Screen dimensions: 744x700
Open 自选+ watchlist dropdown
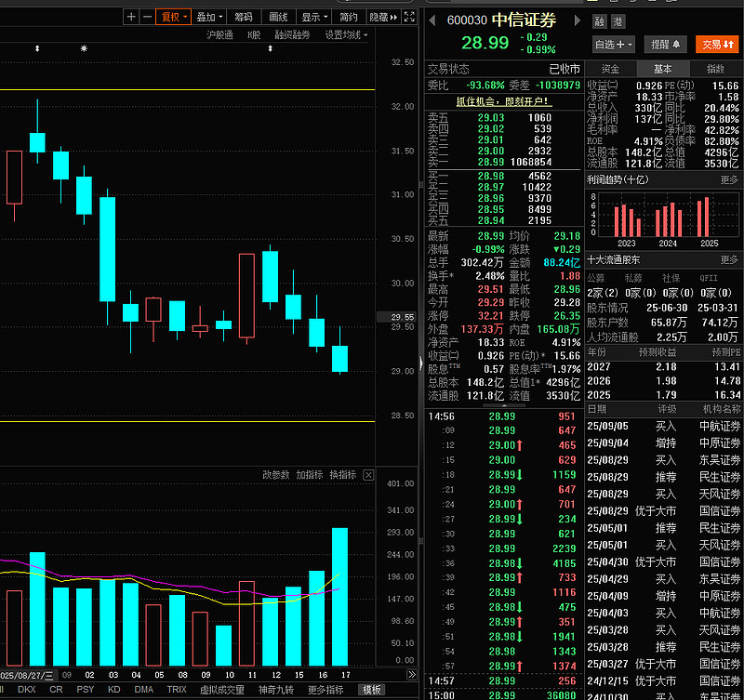click(x=614, y=45)
